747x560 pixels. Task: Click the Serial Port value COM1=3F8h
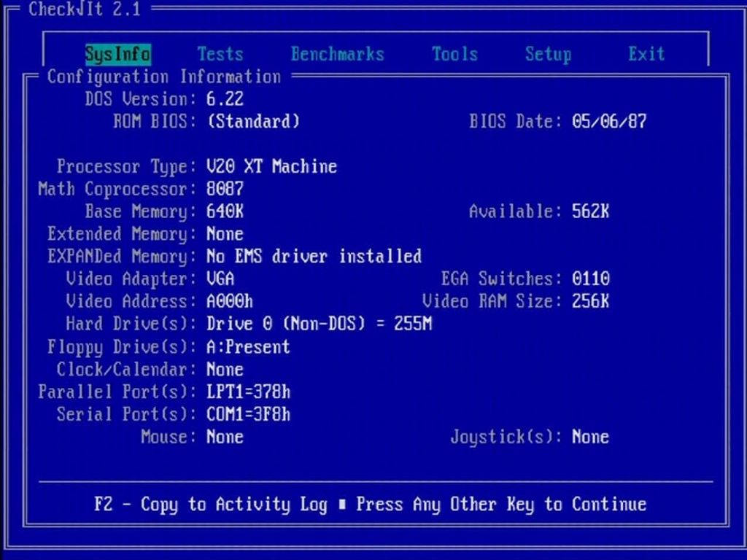[248, 414]
